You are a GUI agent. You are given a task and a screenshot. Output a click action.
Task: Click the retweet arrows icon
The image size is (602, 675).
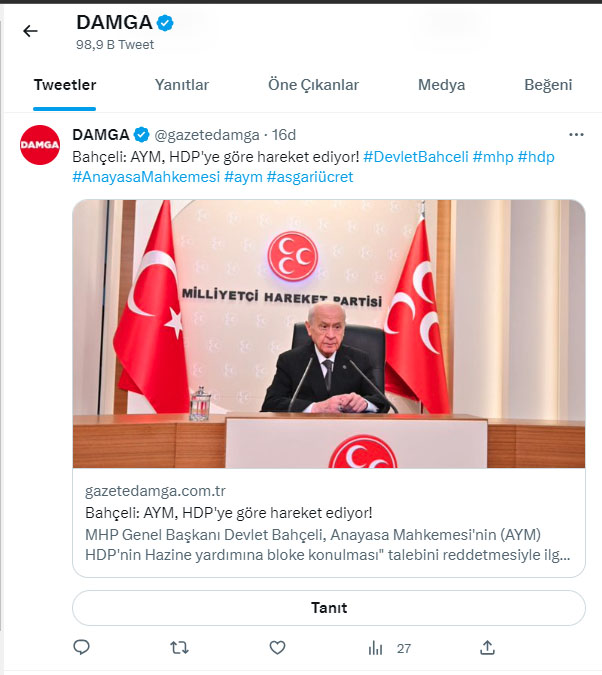tap(179, 648)
